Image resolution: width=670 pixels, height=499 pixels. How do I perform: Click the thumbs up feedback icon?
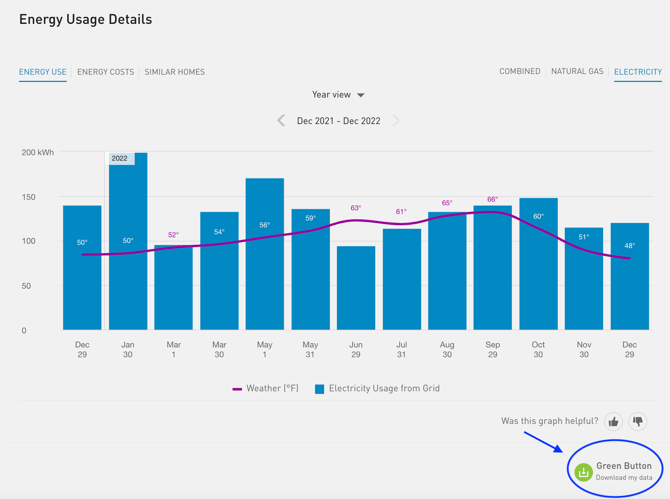613,422
